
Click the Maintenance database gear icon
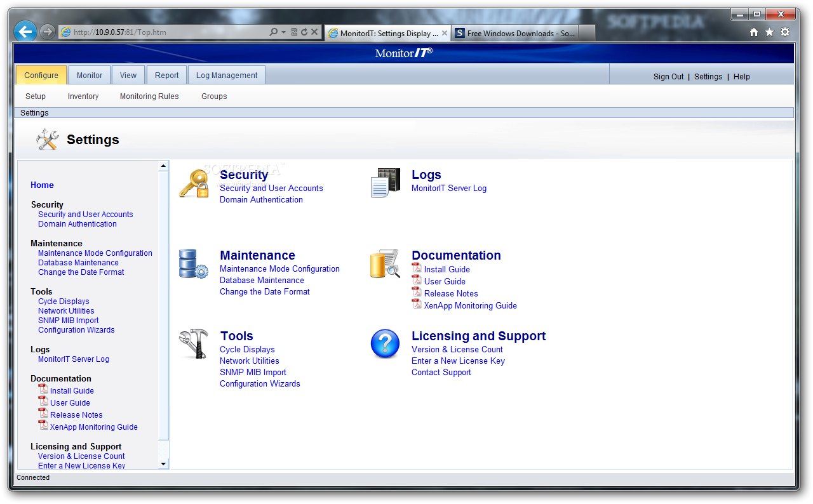[194, 263]
